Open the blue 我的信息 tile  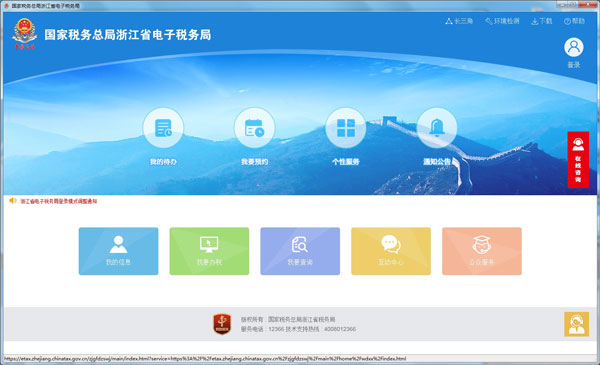[x=118, y=251]
